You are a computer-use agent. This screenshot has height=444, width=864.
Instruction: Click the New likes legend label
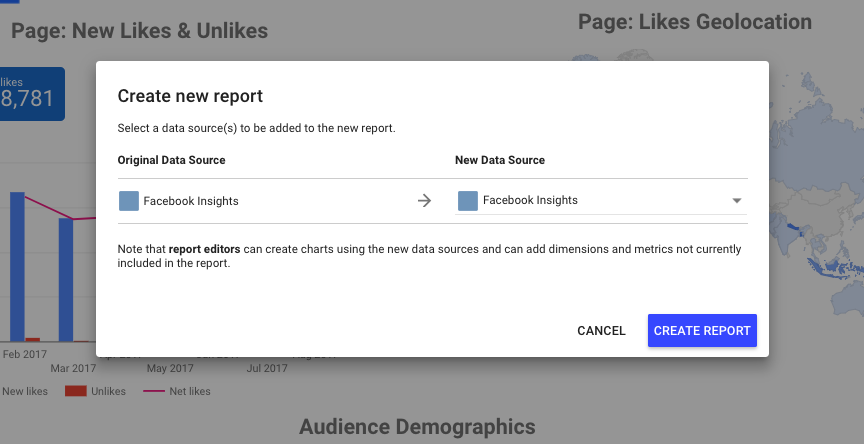click(26, 391)
